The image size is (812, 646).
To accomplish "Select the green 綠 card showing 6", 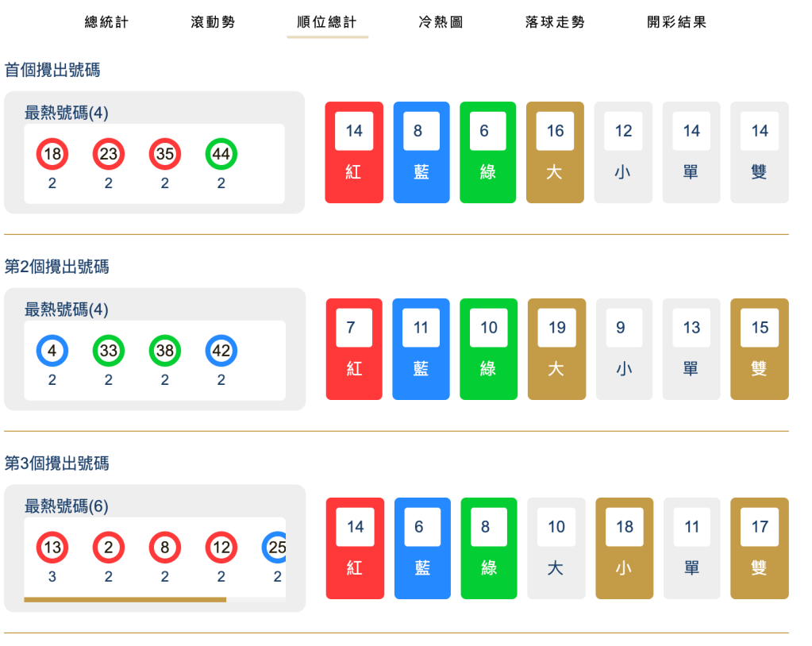I will click(489, 152).
